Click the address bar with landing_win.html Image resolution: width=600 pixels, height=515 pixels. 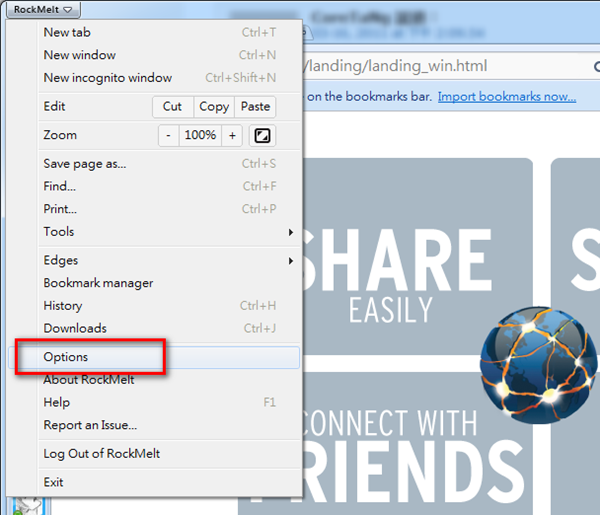pos(452,66)
